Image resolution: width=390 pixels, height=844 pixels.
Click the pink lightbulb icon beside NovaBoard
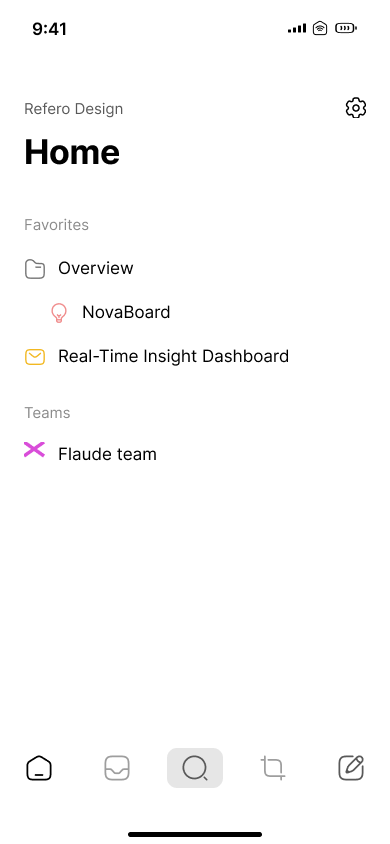pyautogui.click(x=59, y=313)
